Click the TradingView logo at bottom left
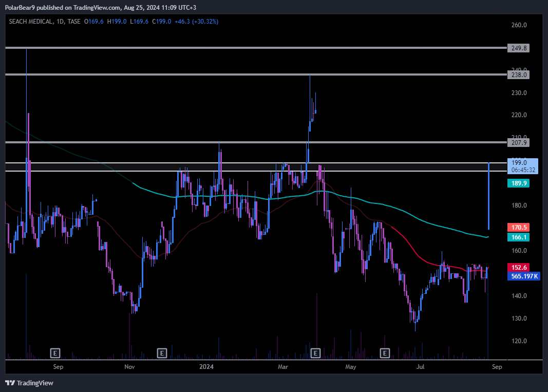The image size is (548, 392). [x=29, y=383]
